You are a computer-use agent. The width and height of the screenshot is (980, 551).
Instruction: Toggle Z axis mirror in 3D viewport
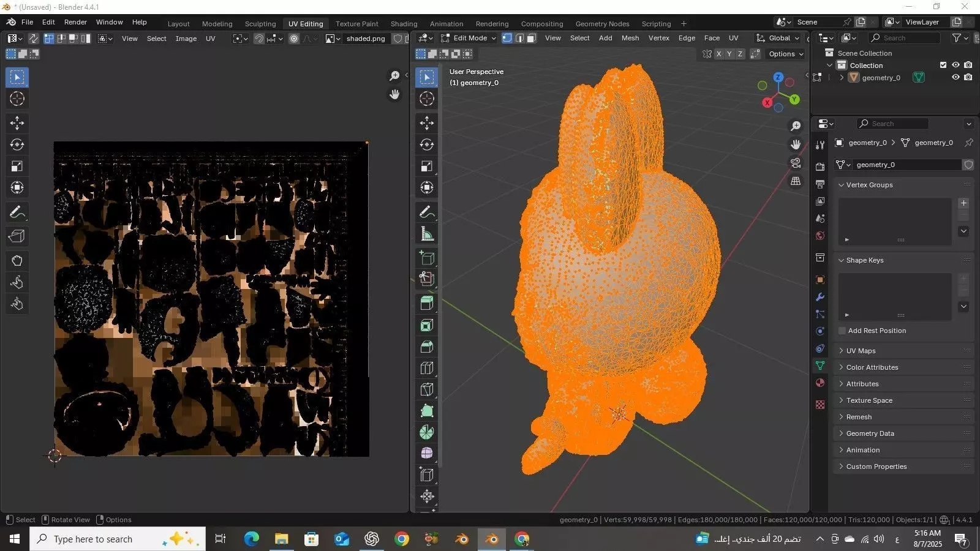click(740, 54)
